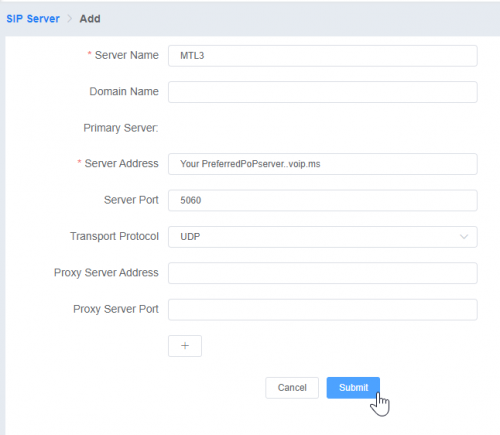Screen dimensions: 500x435
Task: Focus the Proxy Server Address field
Action: (323, 273)
